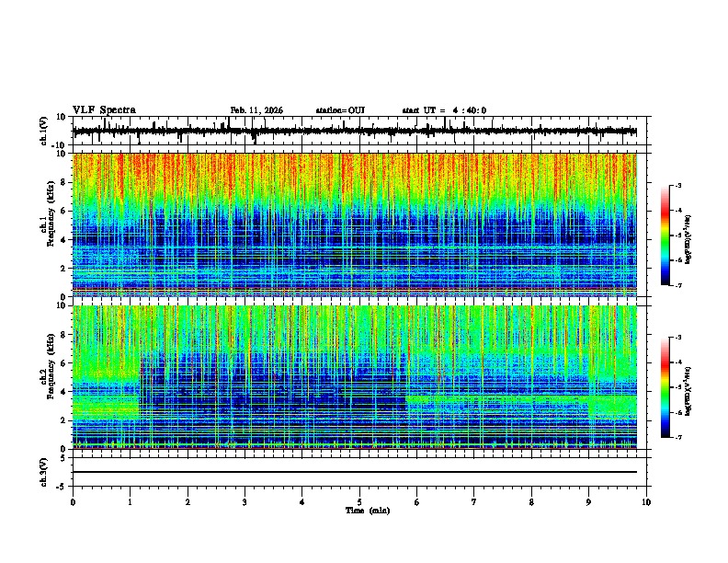Click the "-5" tick on the ch.3(V) axis
Screen dimensions: 728x563
63,487
